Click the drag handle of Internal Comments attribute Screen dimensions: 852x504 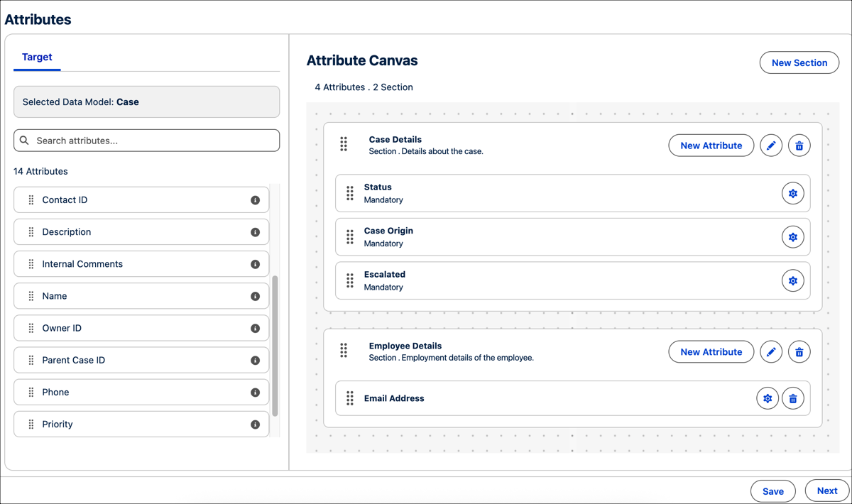pos(31,264)
